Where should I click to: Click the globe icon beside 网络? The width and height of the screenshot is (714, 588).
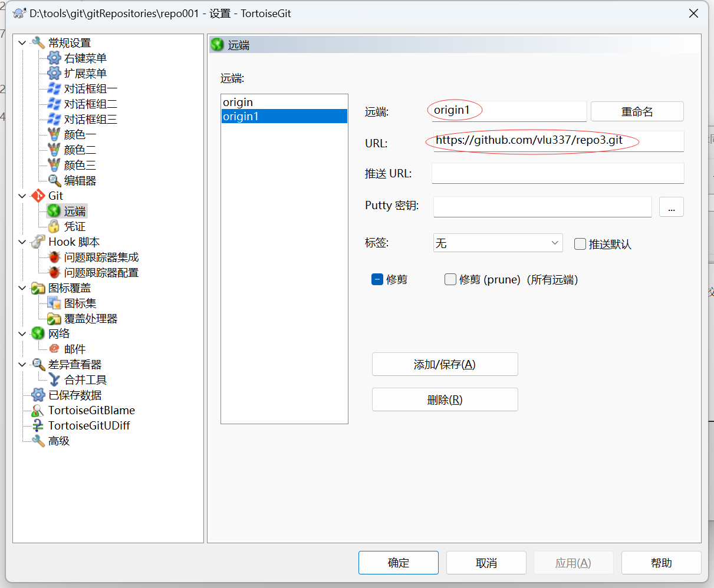(x=38, y=333)
